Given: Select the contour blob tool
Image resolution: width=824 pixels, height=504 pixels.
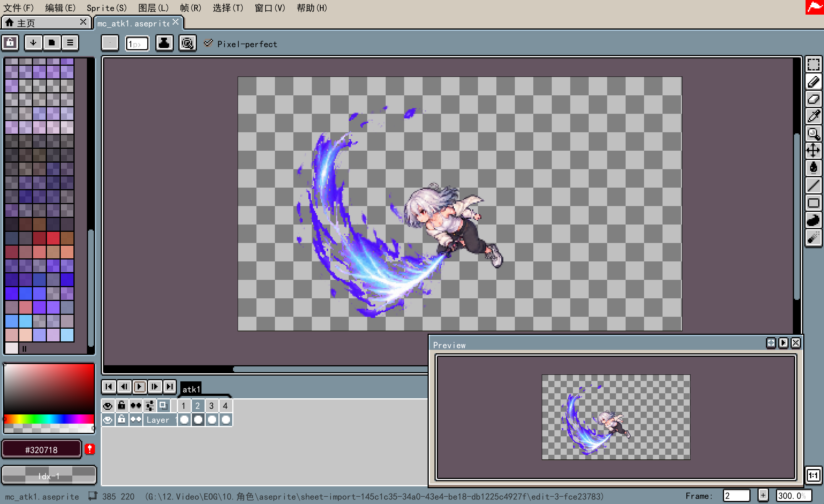Looking at the screenshot, I should point(813,220).
